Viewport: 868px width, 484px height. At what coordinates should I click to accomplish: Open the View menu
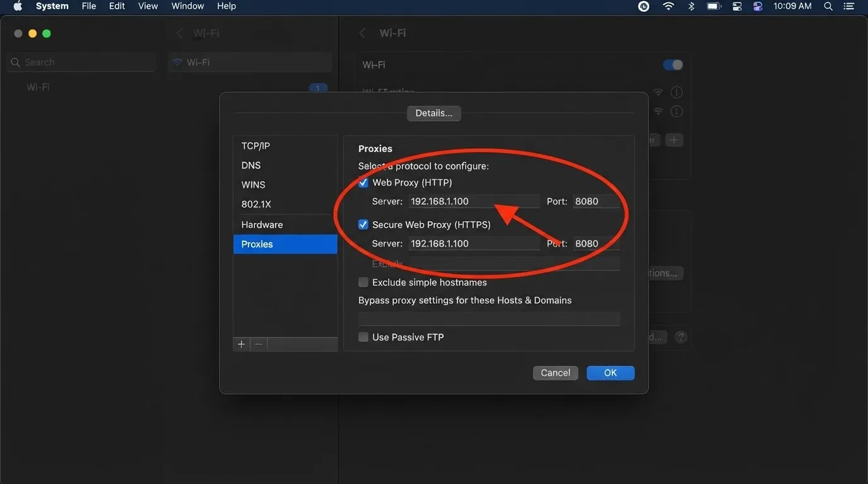tap(148, 6)
